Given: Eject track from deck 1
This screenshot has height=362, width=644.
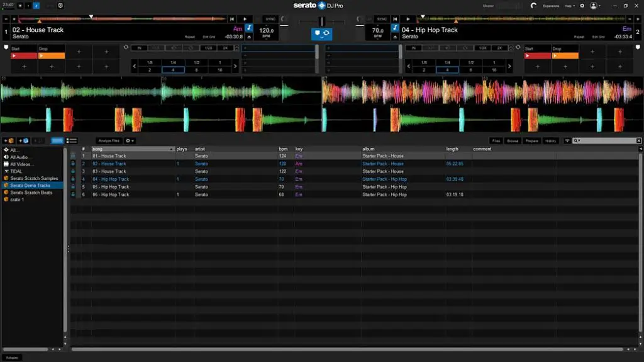Looking at the screenshot, I should [x=249, y=37].
